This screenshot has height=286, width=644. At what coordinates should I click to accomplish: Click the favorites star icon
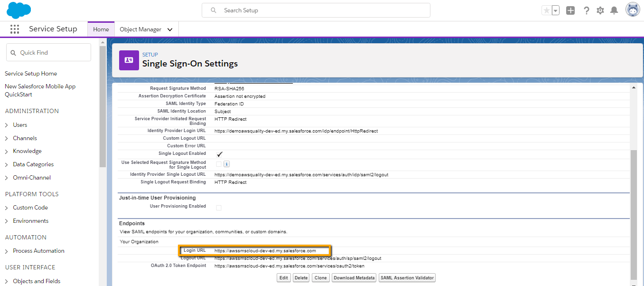point(547,10)
